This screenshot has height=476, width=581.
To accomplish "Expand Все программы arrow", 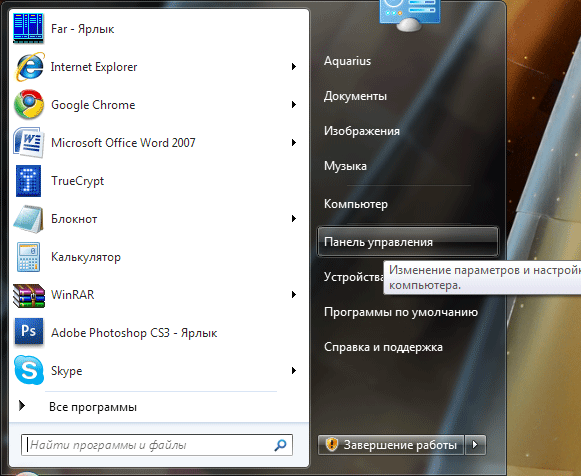I will pos(22,406).
